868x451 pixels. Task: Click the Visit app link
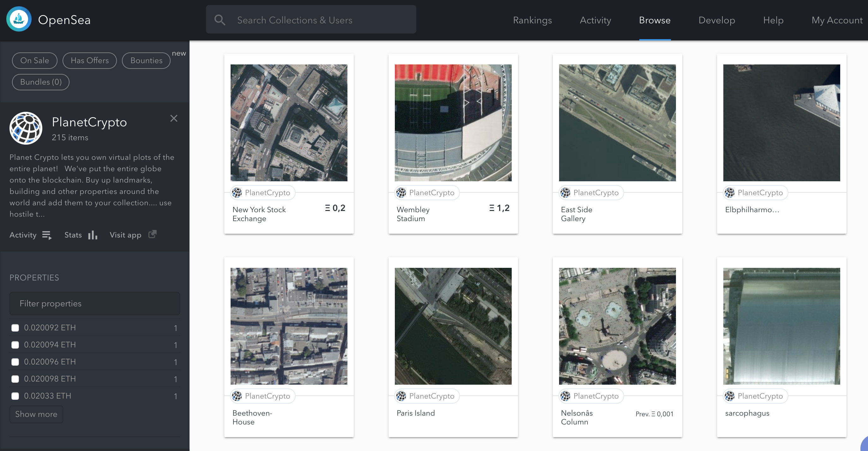[x=125, y=235]
